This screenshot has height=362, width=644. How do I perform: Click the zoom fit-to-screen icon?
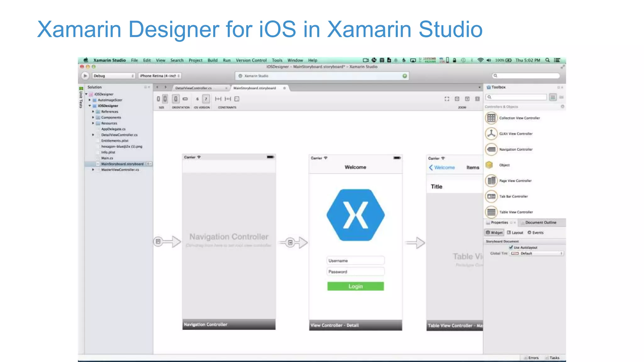447,99
